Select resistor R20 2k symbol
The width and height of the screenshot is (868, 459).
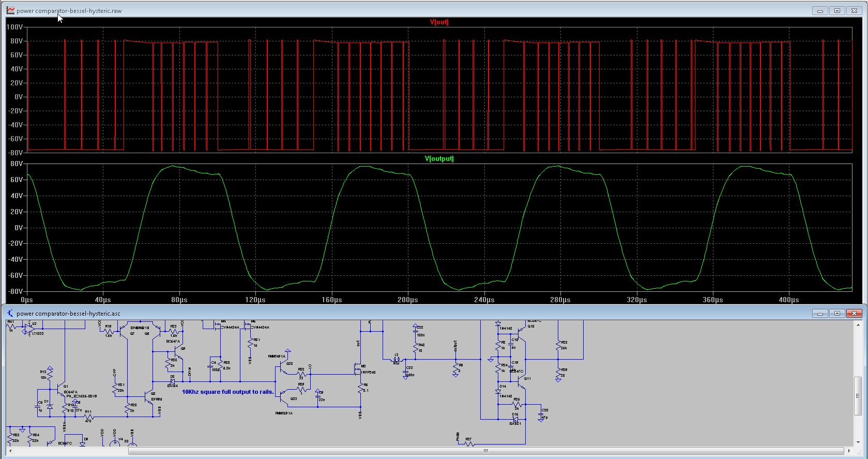tap(128, 408)
